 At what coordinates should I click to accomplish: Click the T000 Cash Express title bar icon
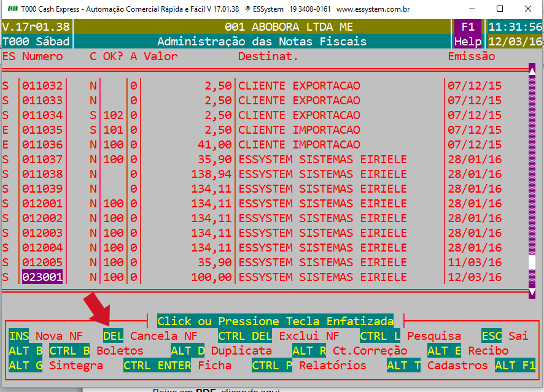pos(11,9)
